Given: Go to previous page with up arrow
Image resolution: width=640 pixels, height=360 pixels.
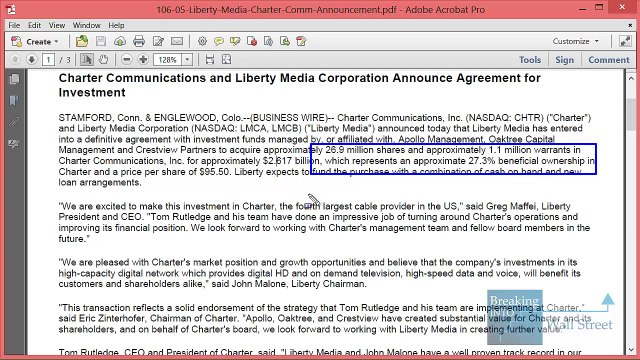Looking at the screenshot, I should point(15,60).
